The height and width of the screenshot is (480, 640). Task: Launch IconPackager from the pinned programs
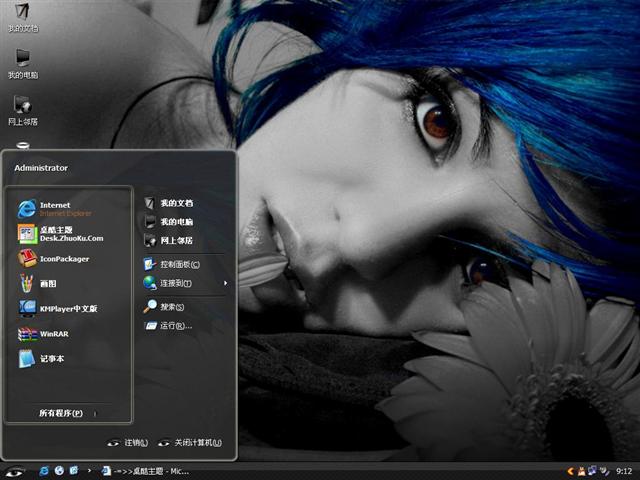tap(63, 259)
